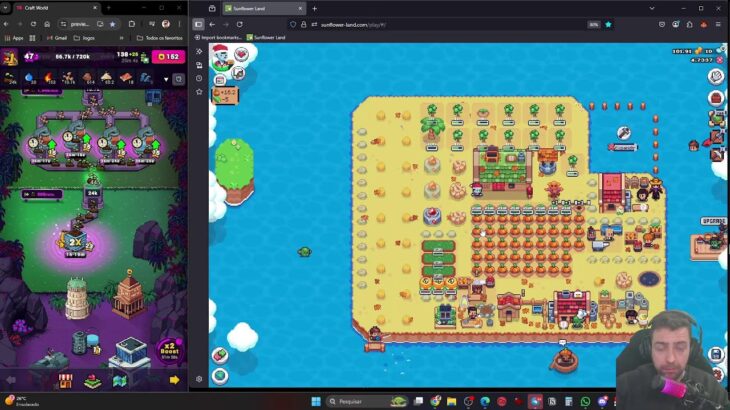
Task: Bookmark star in the Craft World address bar
Action: coord(112,24)
